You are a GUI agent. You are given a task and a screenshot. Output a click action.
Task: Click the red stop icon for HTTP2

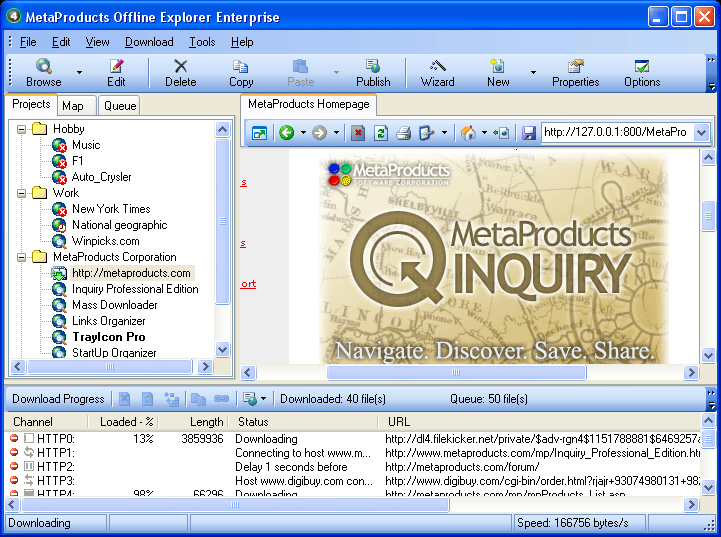[x=14, y=466]
